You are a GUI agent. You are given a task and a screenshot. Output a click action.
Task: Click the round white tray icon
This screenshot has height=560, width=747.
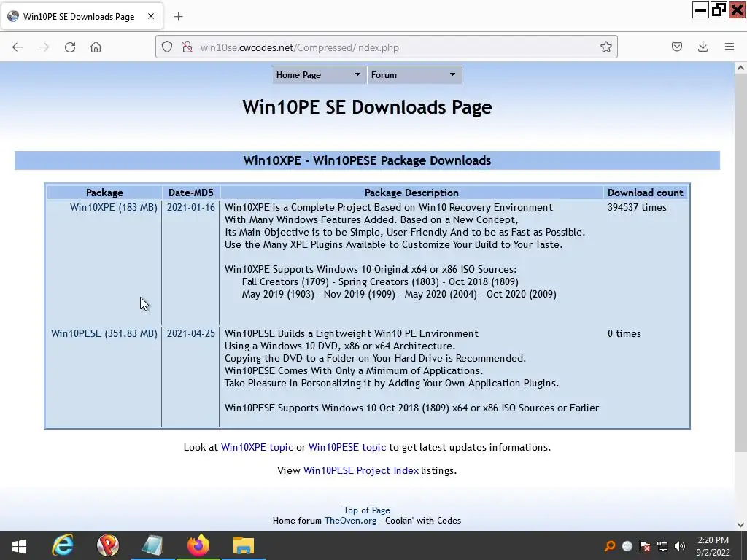tap(627, 546)
